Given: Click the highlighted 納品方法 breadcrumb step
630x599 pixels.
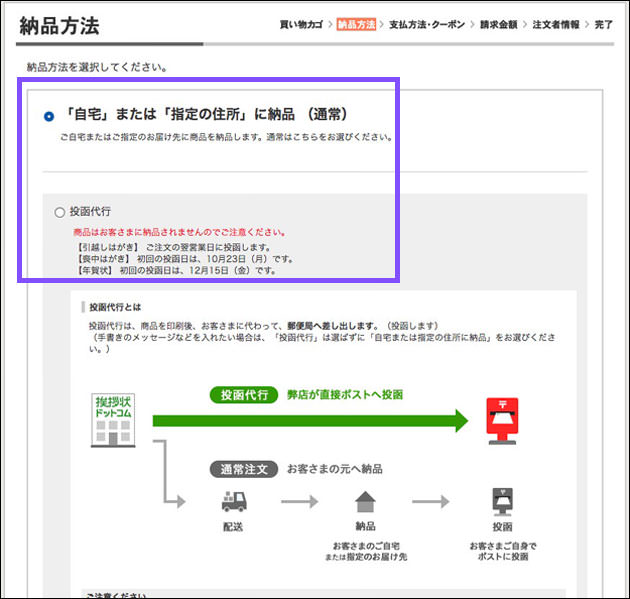Looking at the screenshot, I should click(x=356, y=25).
